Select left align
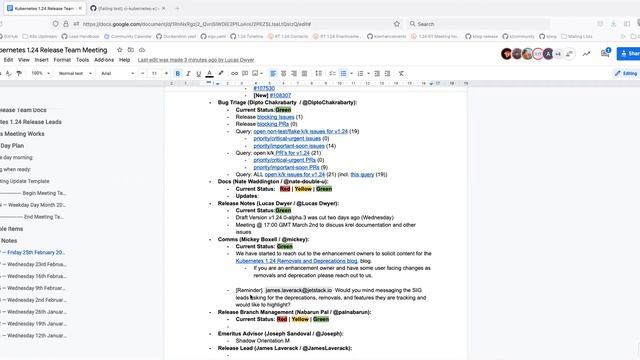The height and width of the screenshot is (360, 640). pos(273,73)
